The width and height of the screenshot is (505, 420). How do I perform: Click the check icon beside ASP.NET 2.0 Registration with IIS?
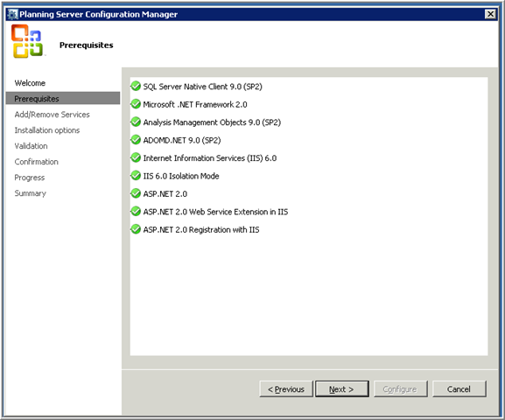point(136,229)
